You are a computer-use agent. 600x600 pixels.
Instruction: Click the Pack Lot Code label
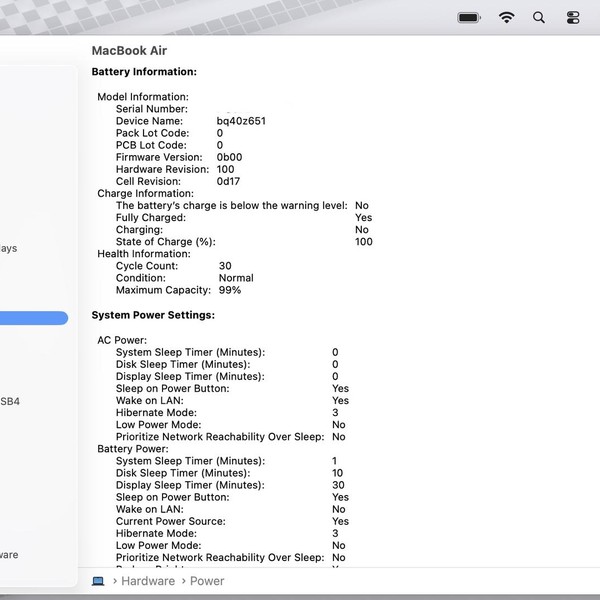tap(153, 133)
